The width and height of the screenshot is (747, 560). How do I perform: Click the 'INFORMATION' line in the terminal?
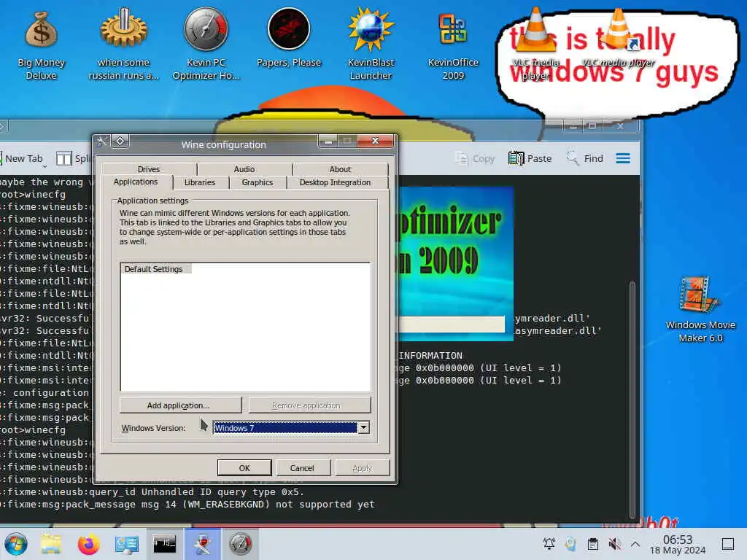tap(430, 356)
